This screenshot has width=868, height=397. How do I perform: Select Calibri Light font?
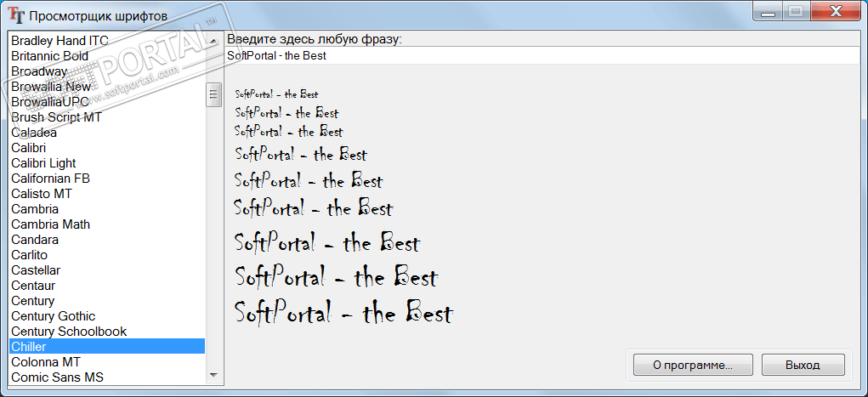(107, 163)
